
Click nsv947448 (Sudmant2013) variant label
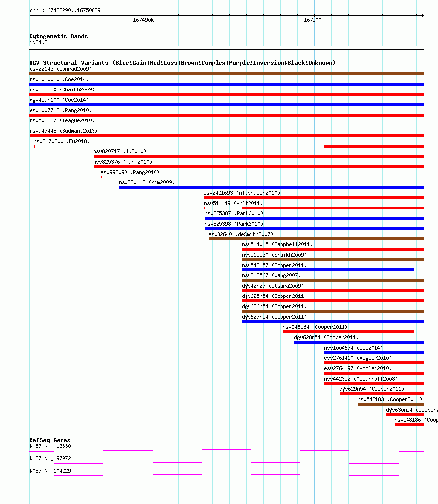63,131
